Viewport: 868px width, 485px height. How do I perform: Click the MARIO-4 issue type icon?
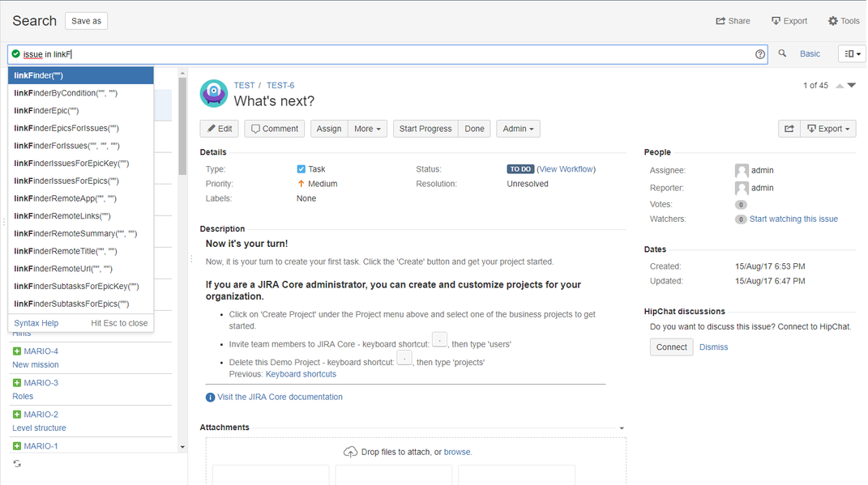16,351
